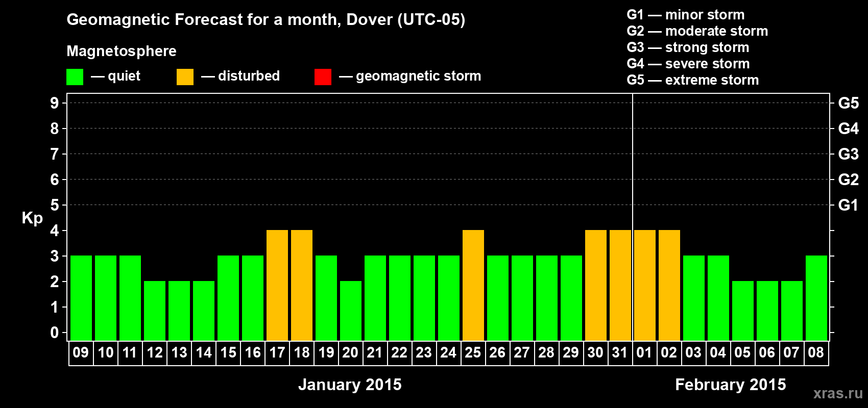The width and height of the screenshot is (868, 408).
Task: Click the Kp axis label
Action: [x=32, y=218]
